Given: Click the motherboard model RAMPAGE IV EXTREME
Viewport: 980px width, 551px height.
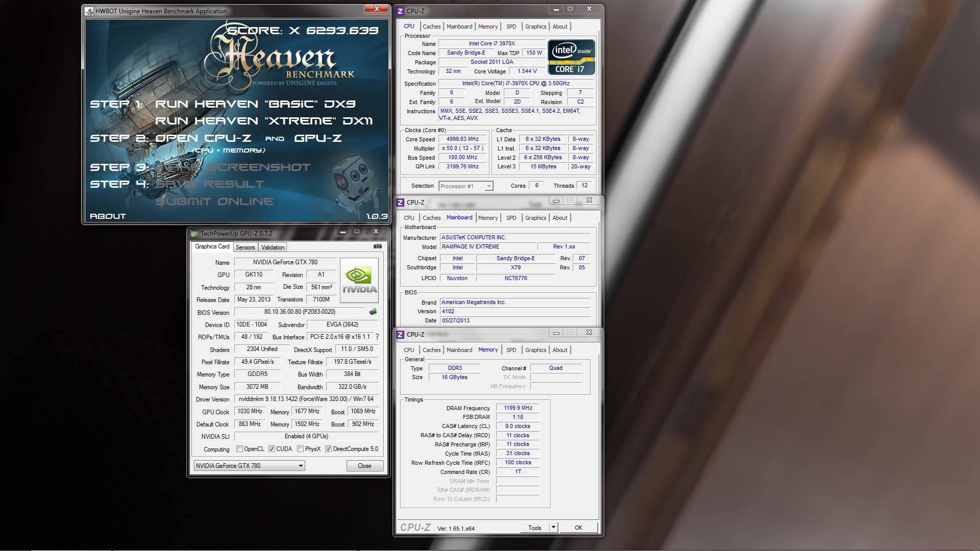Looking at the screenshot, I should click(x=487, y=247).
